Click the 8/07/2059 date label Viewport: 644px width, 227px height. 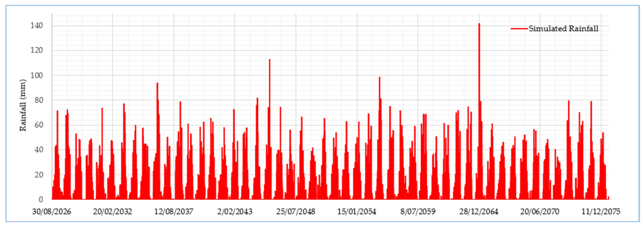pos(418,212)
